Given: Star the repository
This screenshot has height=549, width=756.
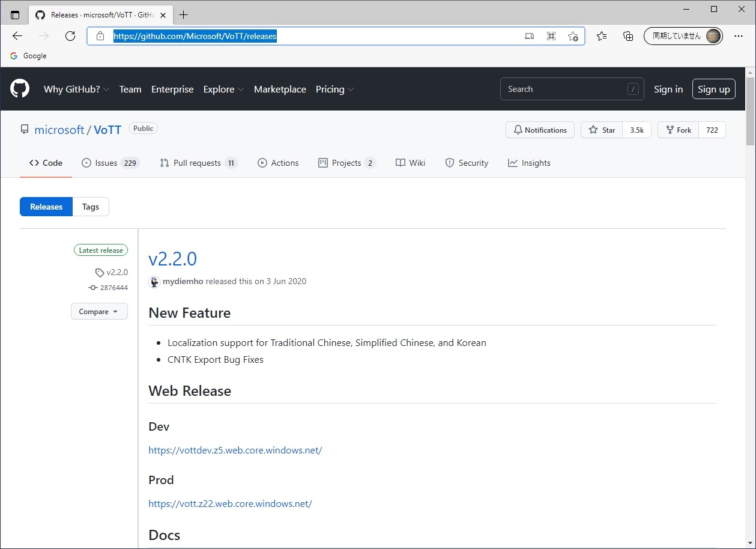Looking at the screenshot, I should point(602,130).
